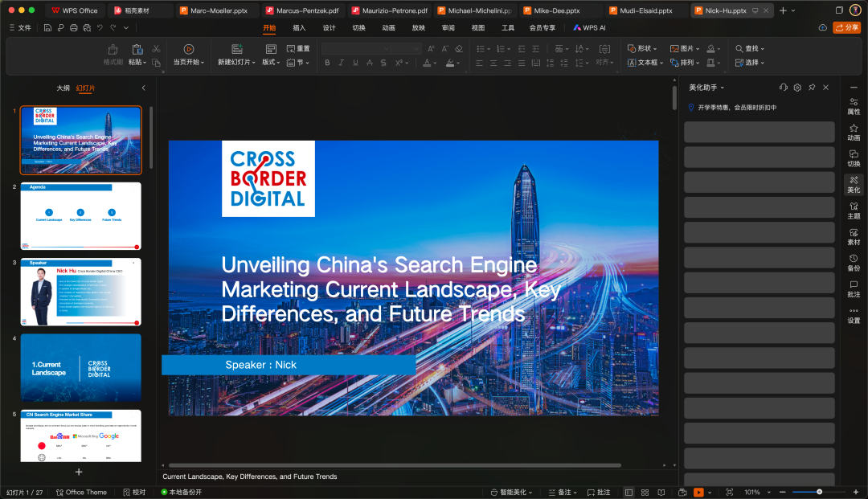The height and width of the screenshot is (499, 868).
Task: Click the Print icon in quick toolbar
Action: [x=74, y=27]
